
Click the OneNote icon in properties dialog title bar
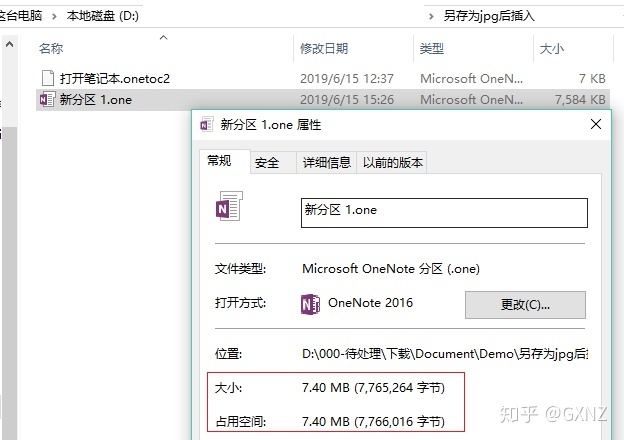207,125
